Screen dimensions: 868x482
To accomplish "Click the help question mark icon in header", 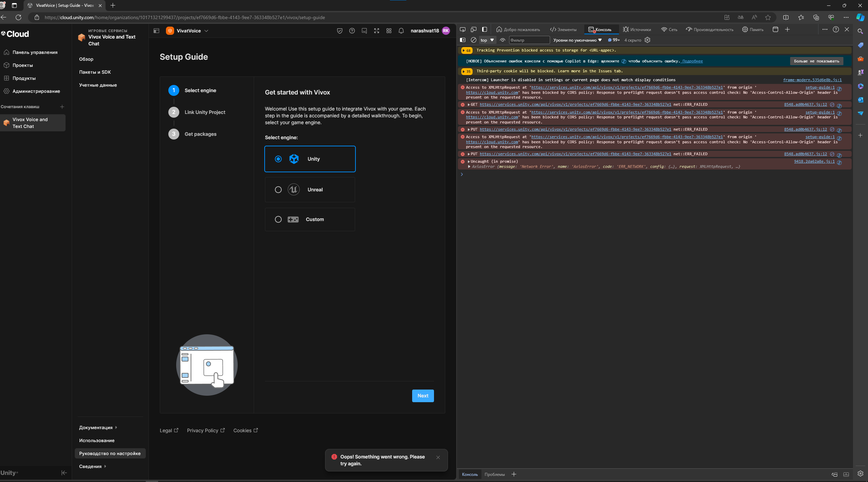I will pos(352,31).
